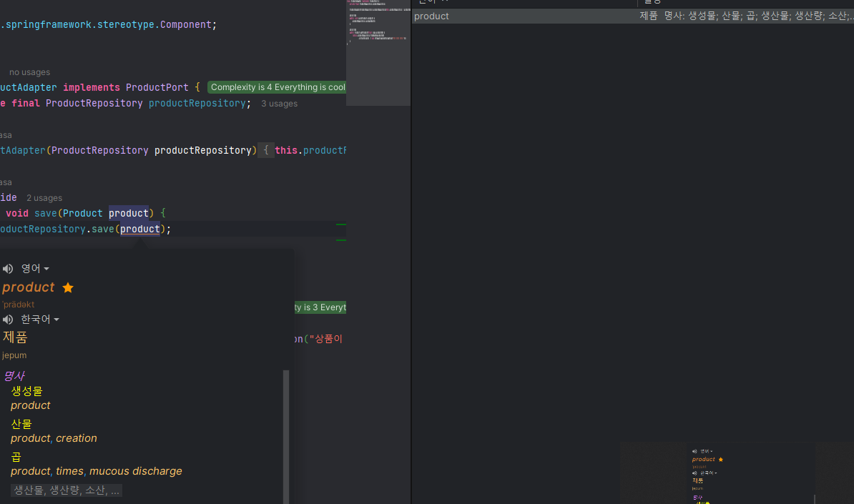Click the jepum romanization text

click(x=14, y=355)
